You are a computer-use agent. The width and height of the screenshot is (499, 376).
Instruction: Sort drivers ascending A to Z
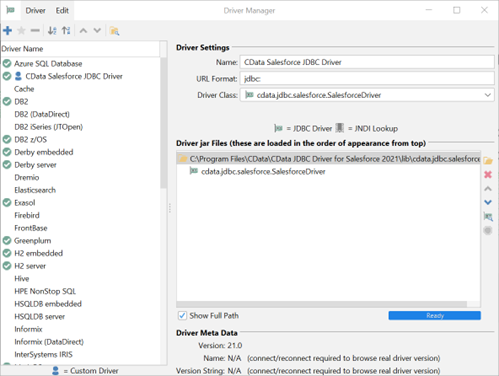click(52, 31)
